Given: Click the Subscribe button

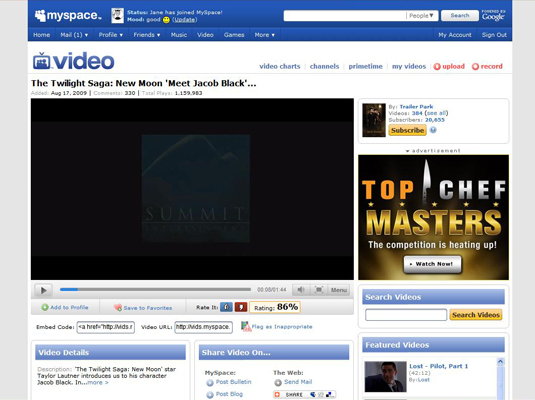Looking at the screenshot, I should (x=407, y=130).
